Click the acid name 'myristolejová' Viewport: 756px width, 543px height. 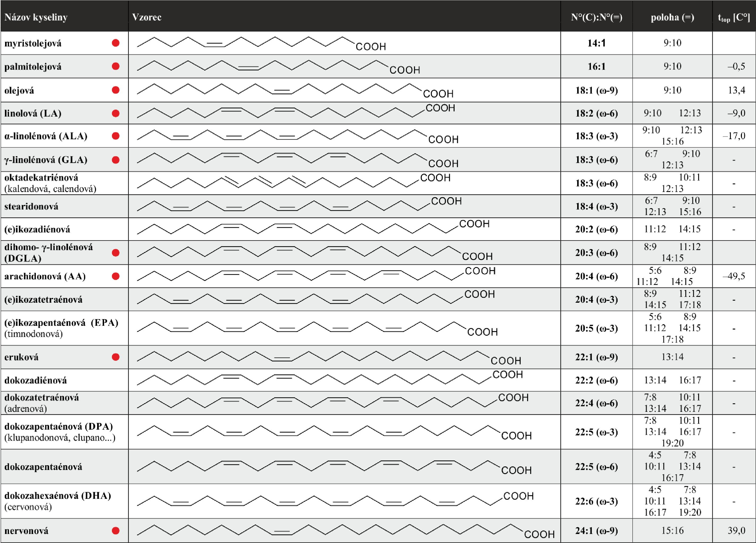pos(33,43)
